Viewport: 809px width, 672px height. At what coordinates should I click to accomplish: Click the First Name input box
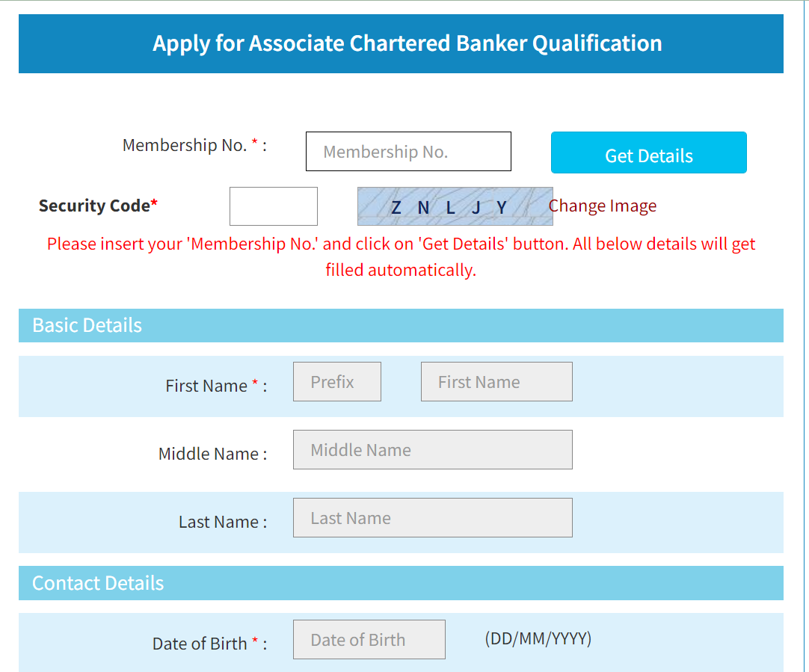pyautogui.click(x=496, y=382)
